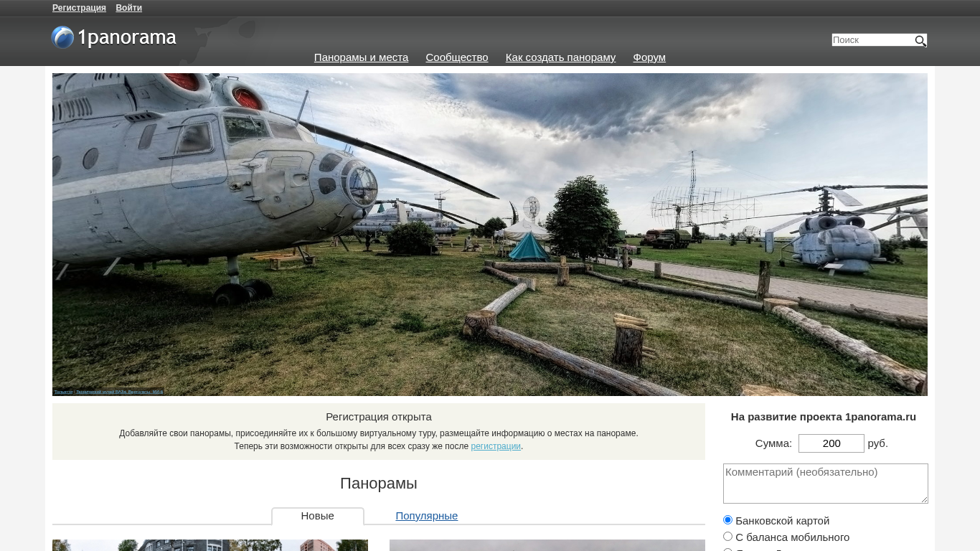Click the 'Тольятти' caption link on panorama
Screen dimensions: 980x551
pyautogui.click(x=63, y=392)
